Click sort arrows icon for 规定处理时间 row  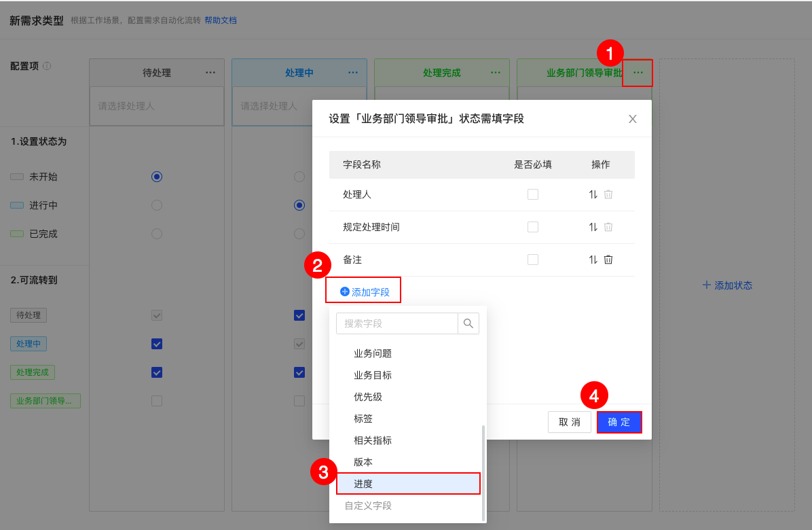(593, 227)
